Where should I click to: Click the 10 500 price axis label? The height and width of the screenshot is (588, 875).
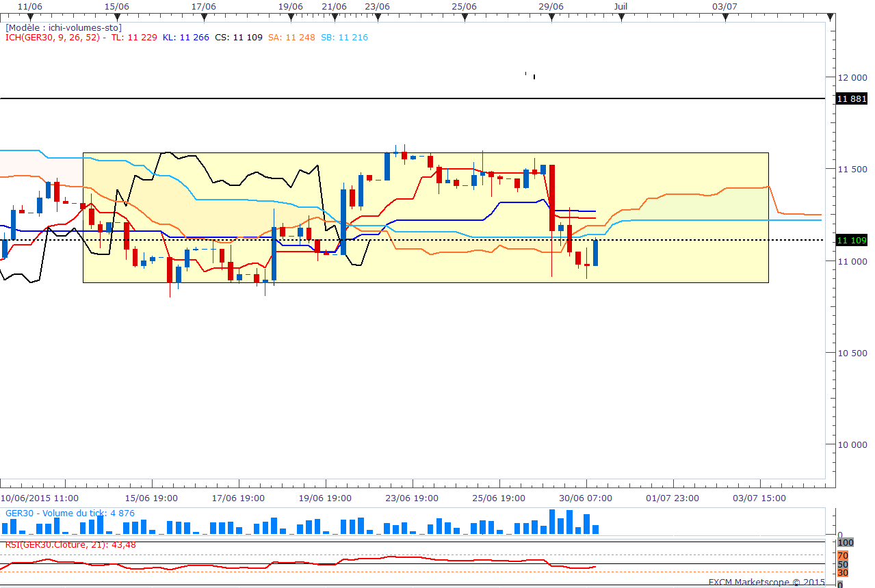[x=852, y=353]
